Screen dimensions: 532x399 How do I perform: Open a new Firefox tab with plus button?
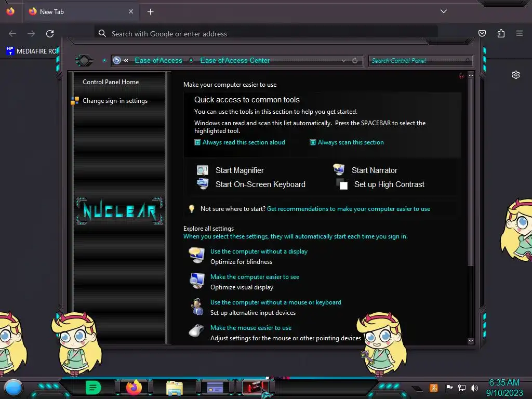150,12
